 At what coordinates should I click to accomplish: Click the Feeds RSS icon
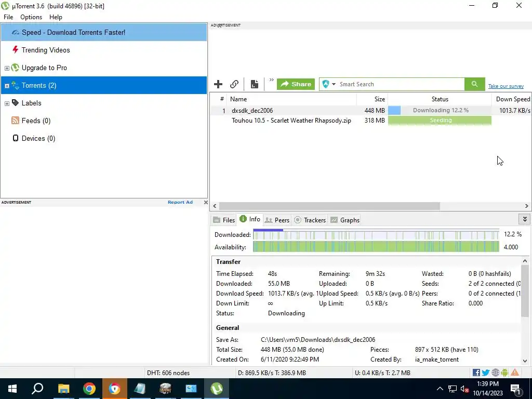pyautogui.click(x=15, y=121)
